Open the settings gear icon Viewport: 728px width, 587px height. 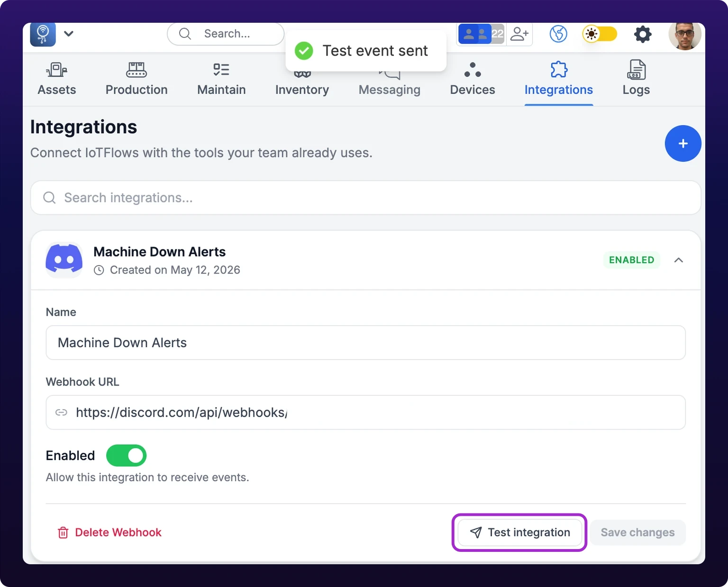click(x=643, y=34)
